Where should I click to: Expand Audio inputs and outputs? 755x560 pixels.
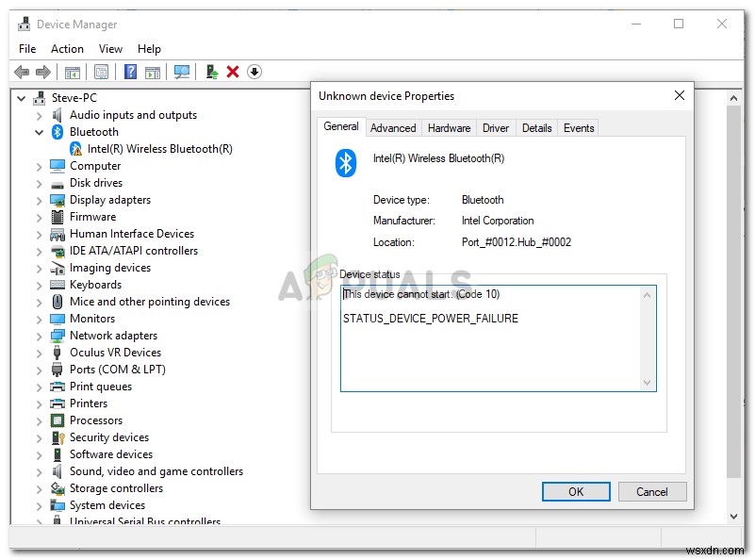[x=39, y=116]
